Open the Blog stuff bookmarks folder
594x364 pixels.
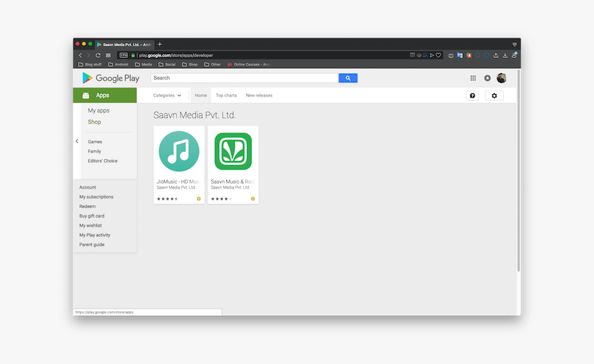pyautogui.click(x=90, y=64)
